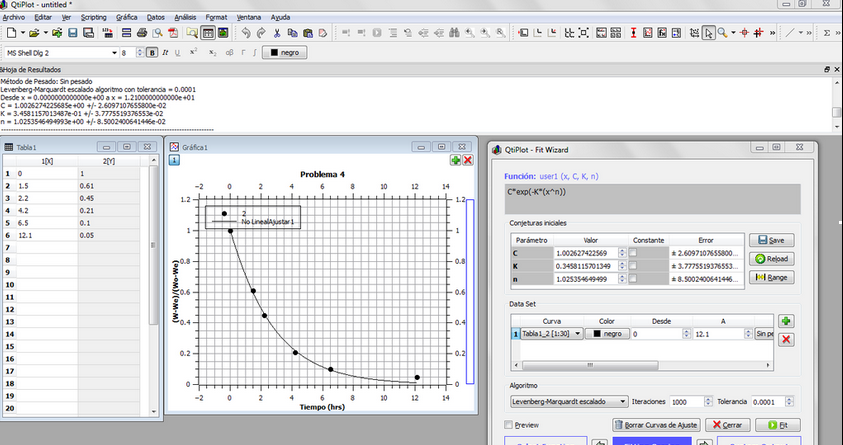Apply subscript formatting with the x₂ button
The image size is (843, 445).
click(212, 53)
